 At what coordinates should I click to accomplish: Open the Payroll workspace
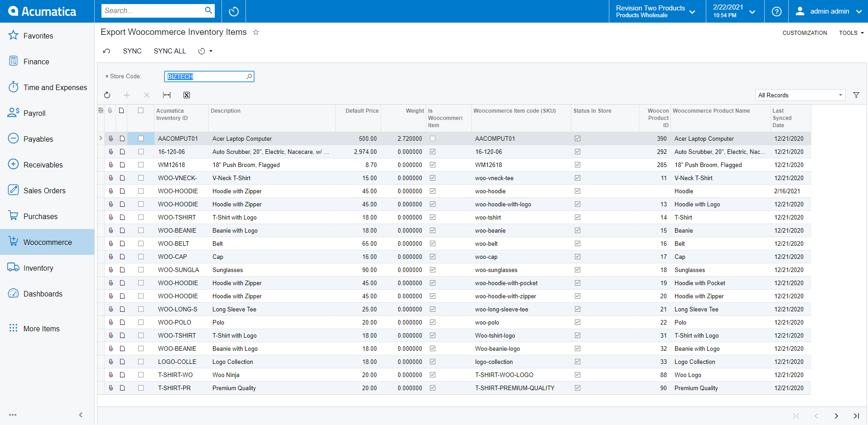(47, 113)
